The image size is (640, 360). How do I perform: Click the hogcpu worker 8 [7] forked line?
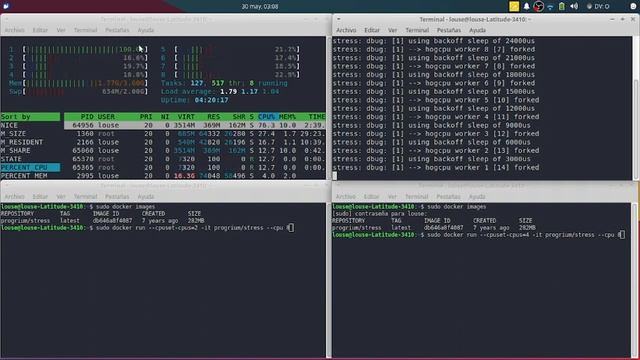[x=433, y=49]
